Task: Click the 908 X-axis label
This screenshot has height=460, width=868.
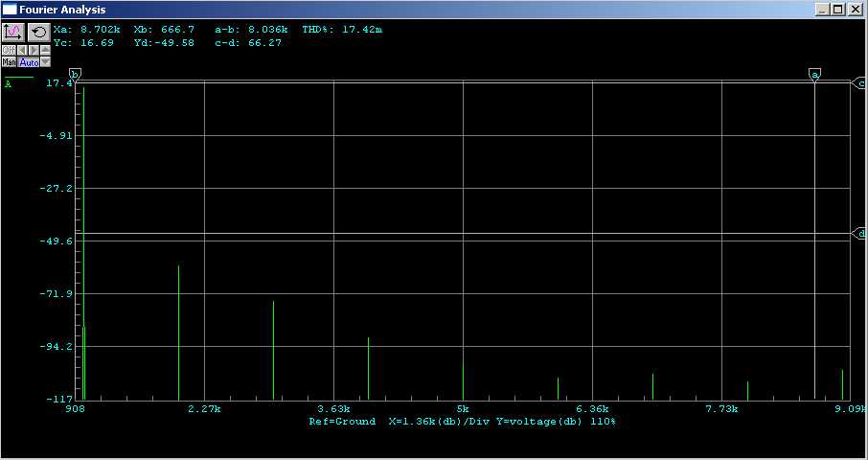Action: (x=76, y=409)
